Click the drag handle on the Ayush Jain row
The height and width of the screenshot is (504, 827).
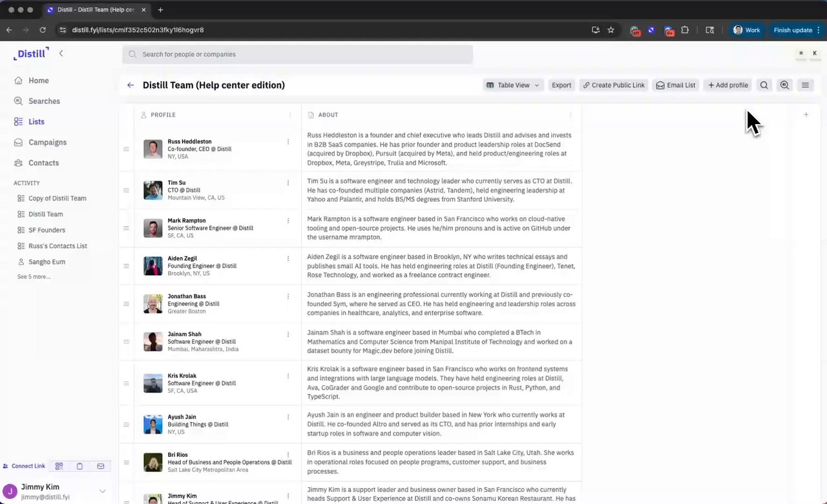[x=126, y=425]
